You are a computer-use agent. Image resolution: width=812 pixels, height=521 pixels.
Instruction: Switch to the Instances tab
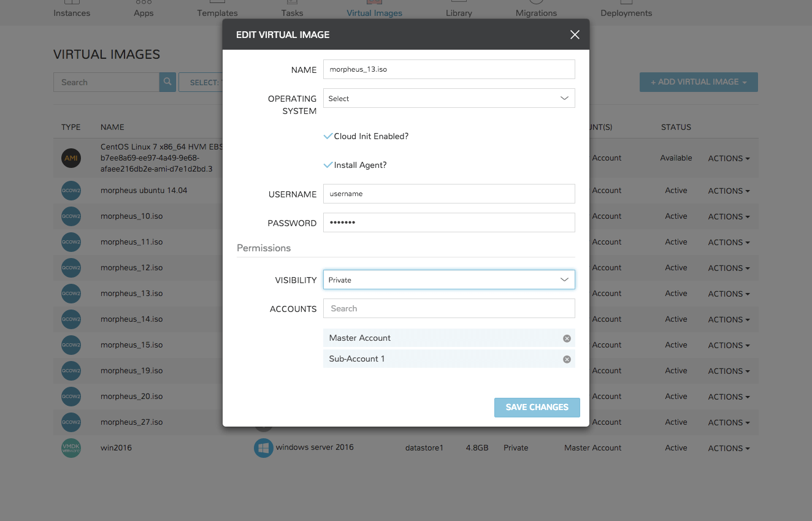[x=72, y=12]
